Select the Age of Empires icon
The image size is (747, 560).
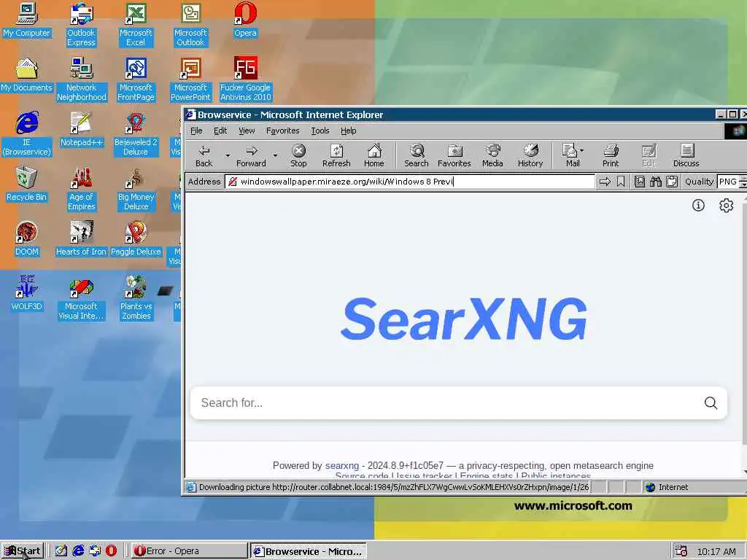click(x=81, y=189)
